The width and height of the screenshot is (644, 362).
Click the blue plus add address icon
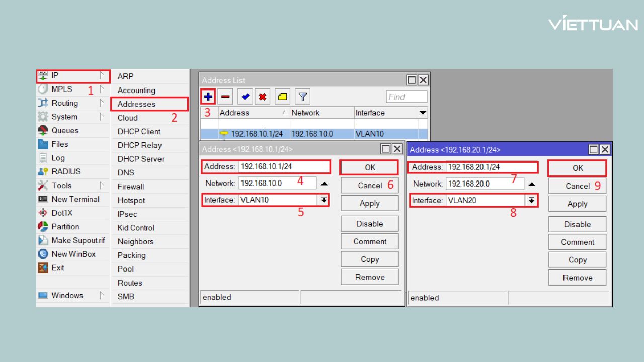tap(208, 97)
